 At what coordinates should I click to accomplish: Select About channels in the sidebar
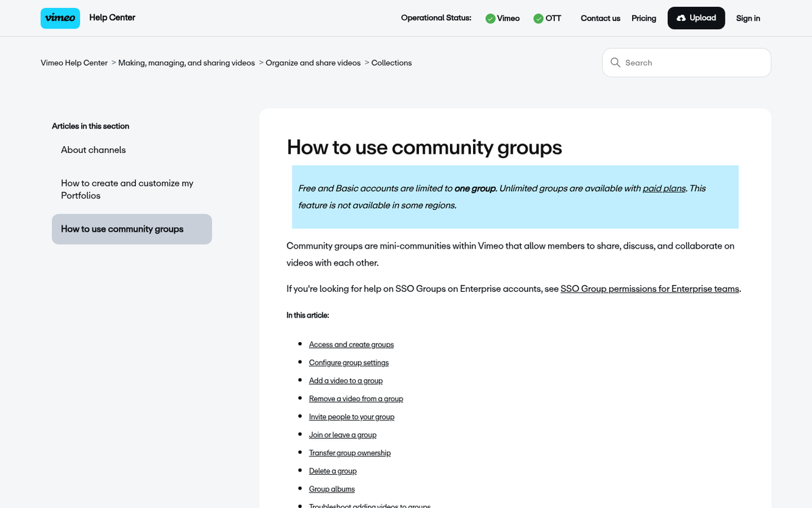click(93, 150)
